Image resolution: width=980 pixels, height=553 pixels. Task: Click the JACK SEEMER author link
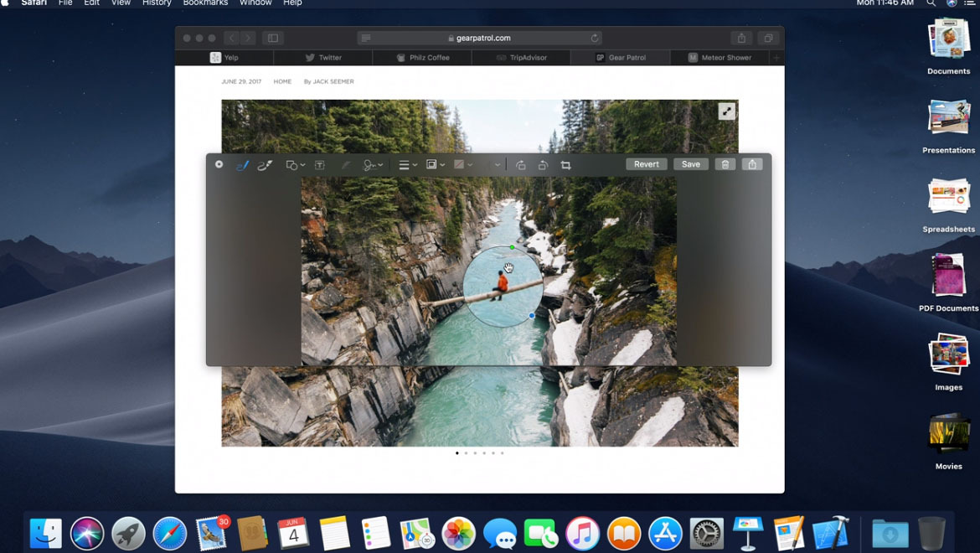click(x=333, y=81)
